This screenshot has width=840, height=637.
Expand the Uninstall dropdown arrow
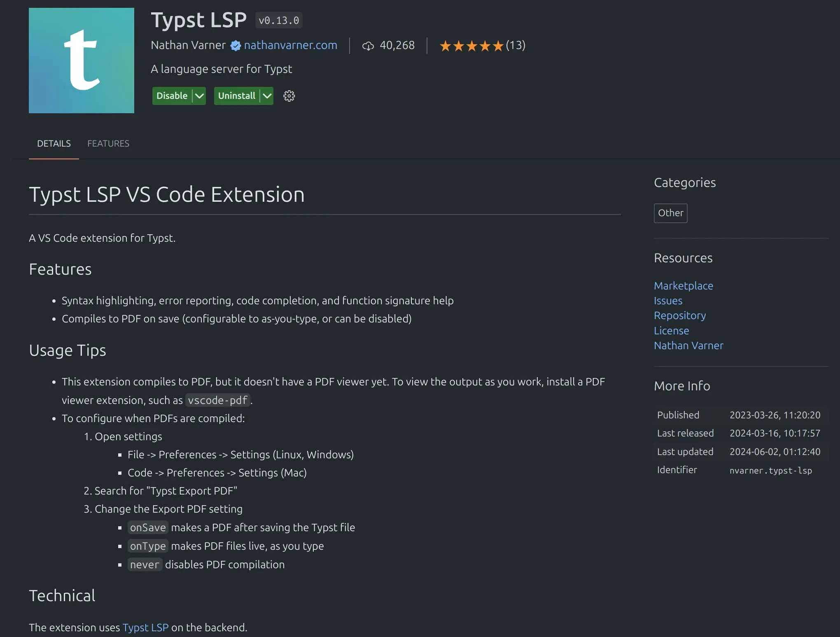pos(267,96)
